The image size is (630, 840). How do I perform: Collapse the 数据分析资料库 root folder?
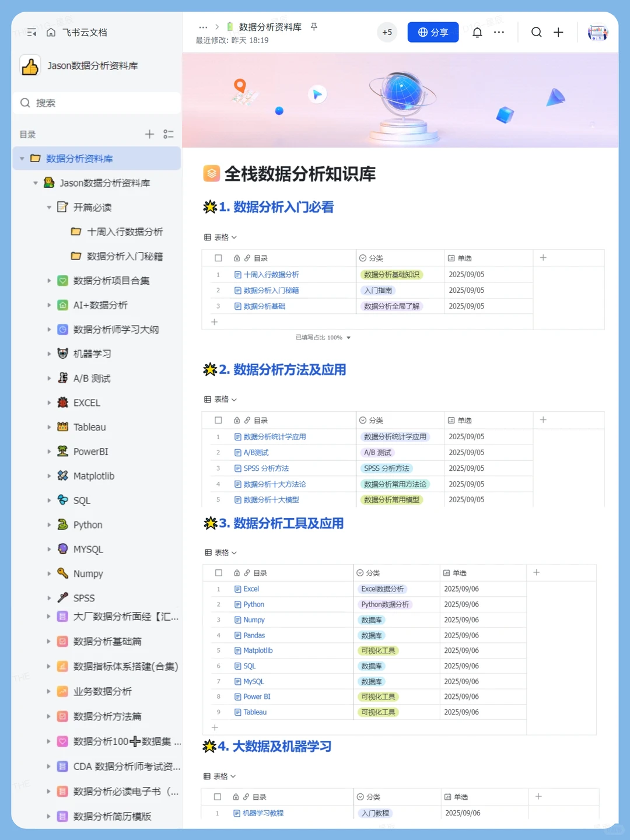(22, 159)
